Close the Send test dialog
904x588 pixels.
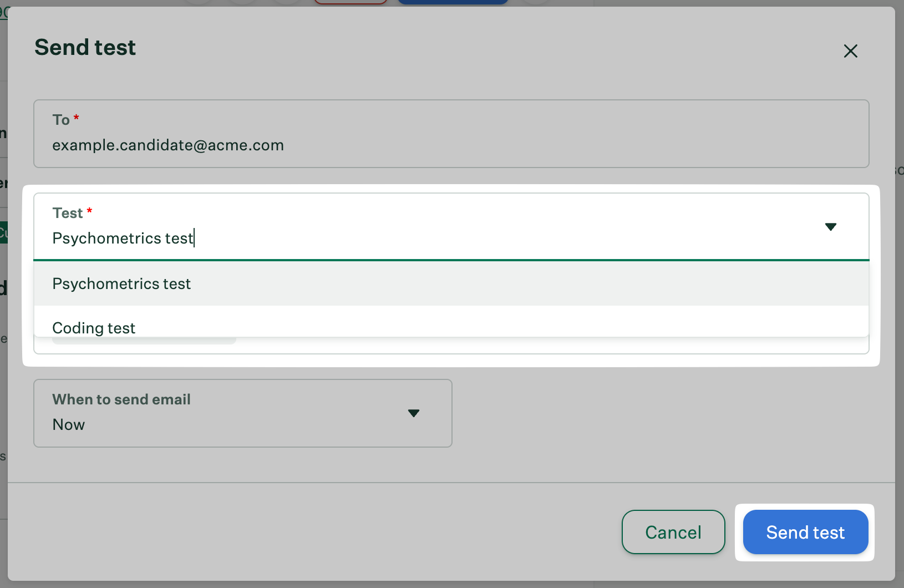(x=850, y=51)
